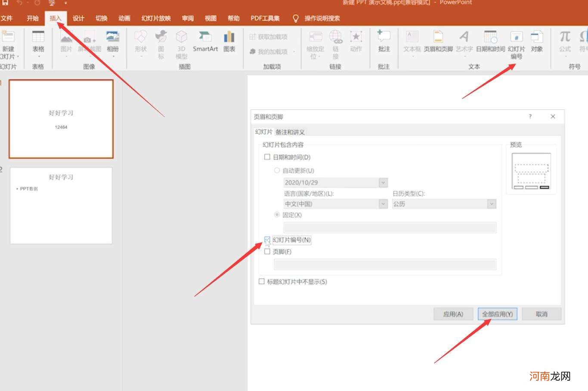Open the File (文件) menu
Viewport: 588px width, 391px height.
(6, 18)
